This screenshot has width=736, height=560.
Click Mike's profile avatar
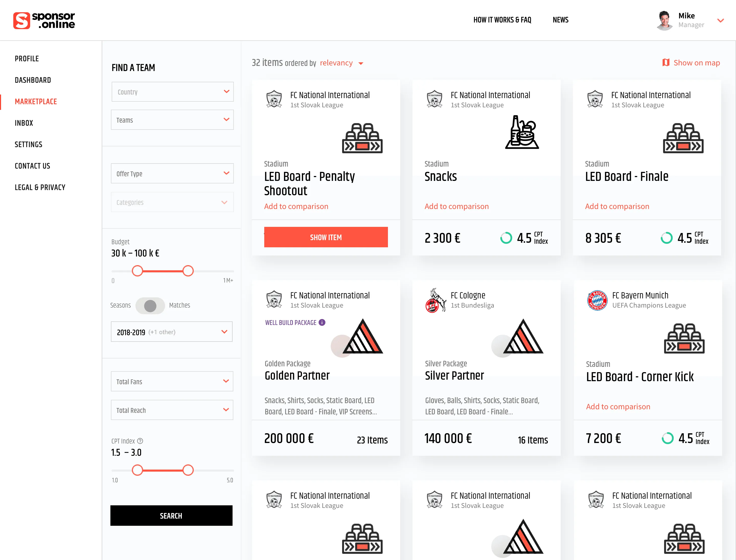pyautogui.click(x=664, y=20)
